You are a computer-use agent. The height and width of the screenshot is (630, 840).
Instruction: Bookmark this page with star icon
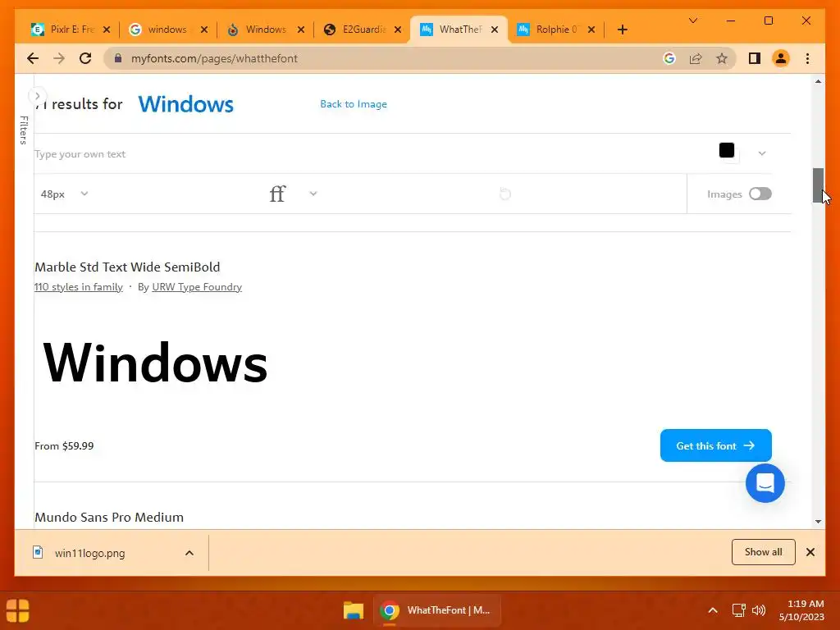[x=722, y=58]
